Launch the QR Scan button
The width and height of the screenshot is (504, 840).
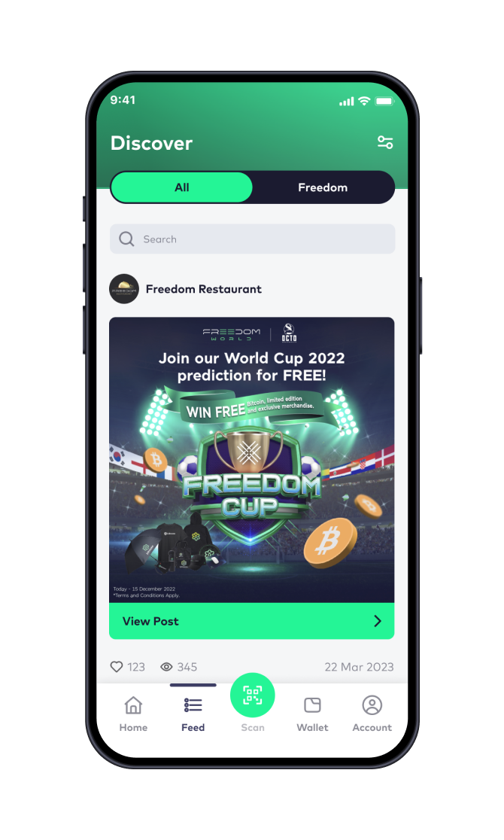click(x=252, y=695)
